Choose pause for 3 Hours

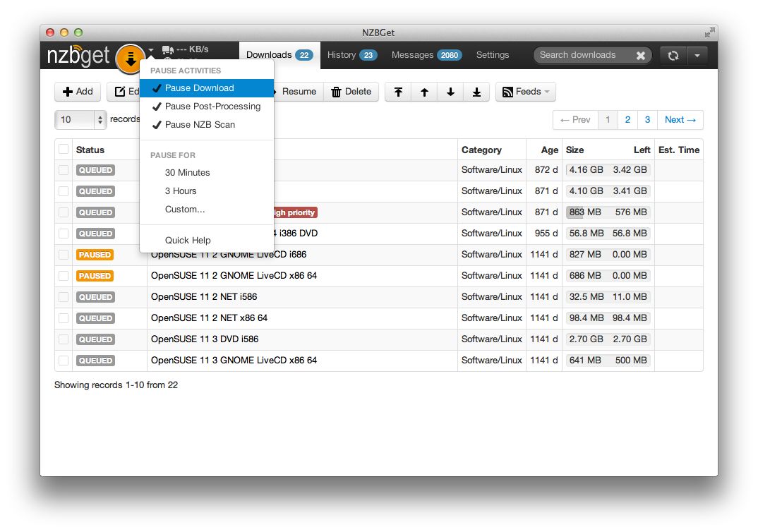[x=207, y=191]
